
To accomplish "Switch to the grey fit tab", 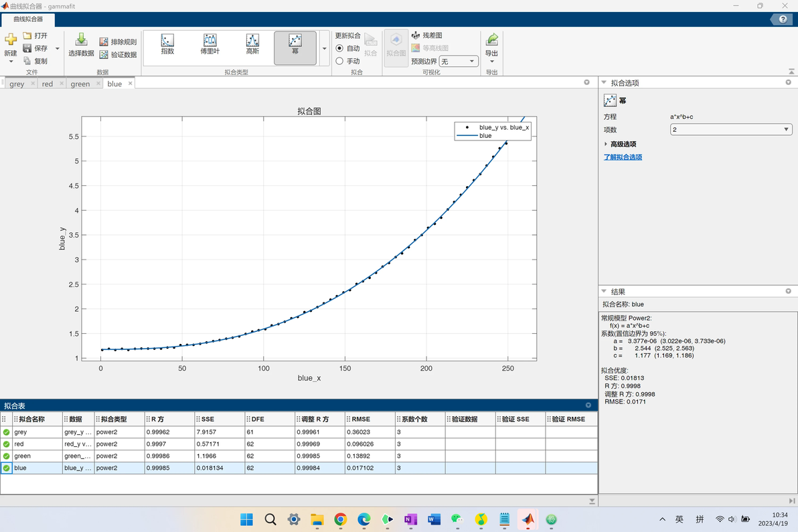I will click(17, 84).
